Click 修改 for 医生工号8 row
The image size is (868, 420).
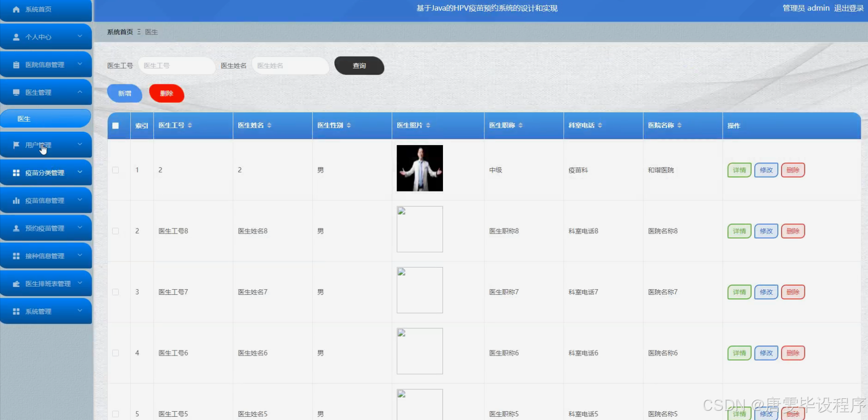coord(766,231)
